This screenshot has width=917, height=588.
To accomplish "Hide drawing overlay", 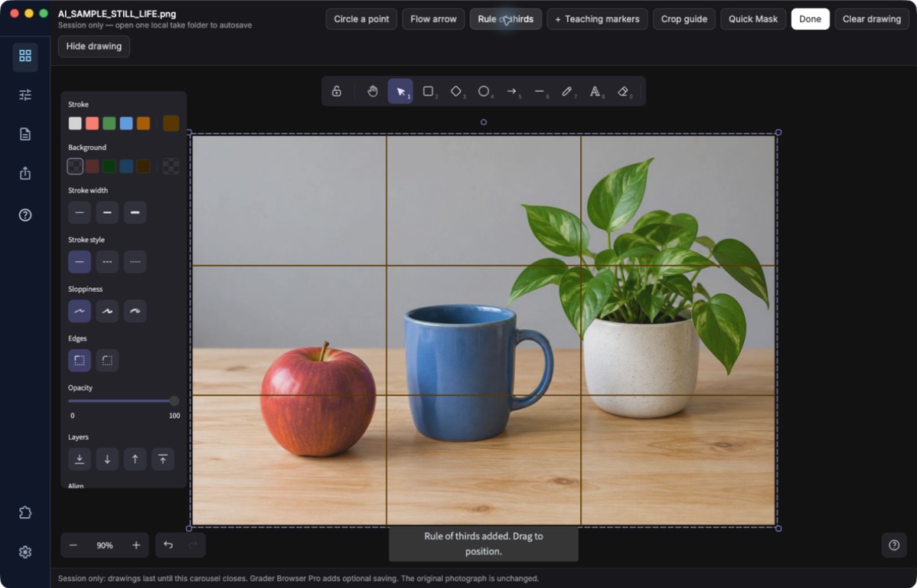I will click(93, 46).
